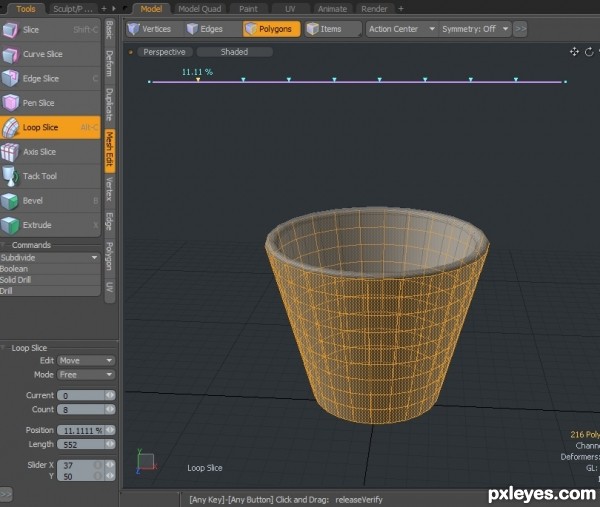Click the first slice marker at 11.11 %
Viewport: 600px width, 507px height.
pos(198,80)
